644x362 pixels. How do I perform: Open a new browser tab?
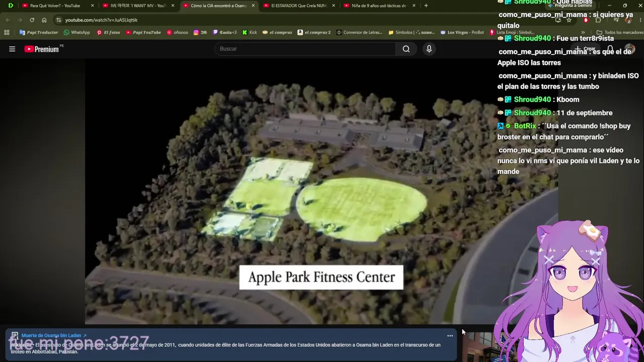coord(426,6)
